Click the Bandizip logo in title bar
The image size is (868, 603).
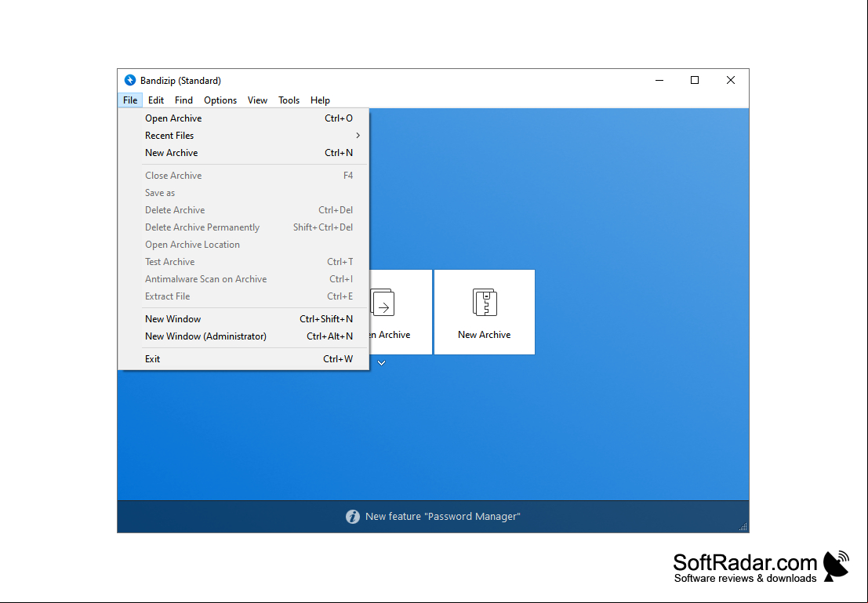pos(130,80)
